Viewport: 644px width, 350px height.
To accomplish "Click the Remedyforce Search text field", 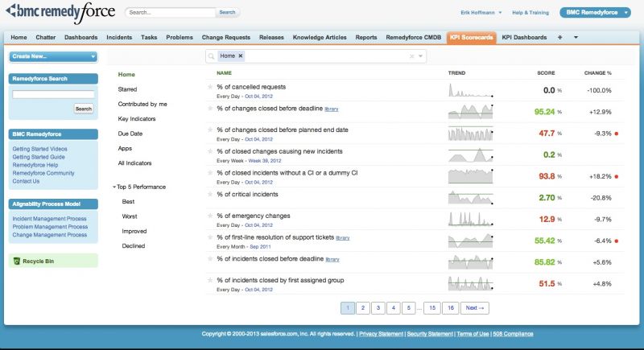I will click(x=53, y=94).
